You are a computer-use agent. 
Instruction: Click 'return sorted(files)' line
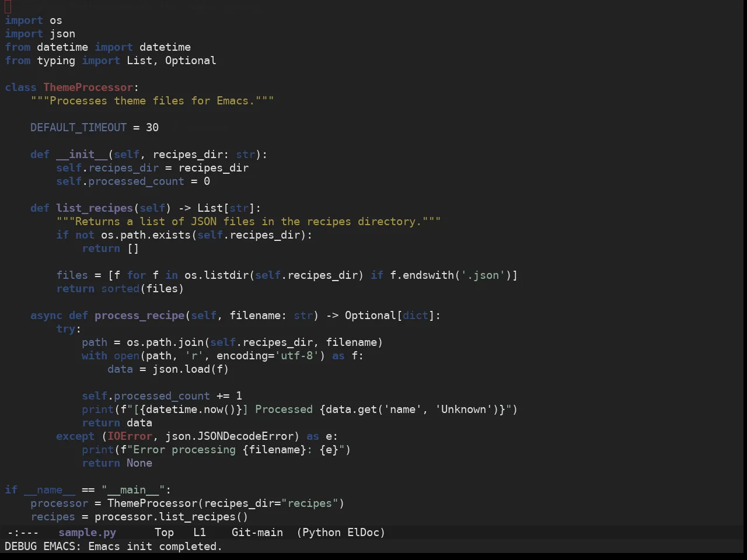[x=120, y=289]
